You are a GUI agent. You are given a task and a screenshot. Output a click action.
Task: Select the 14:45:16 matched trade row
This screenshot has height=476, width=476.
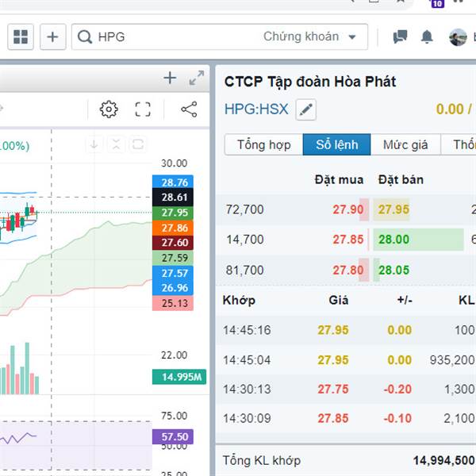346,330
